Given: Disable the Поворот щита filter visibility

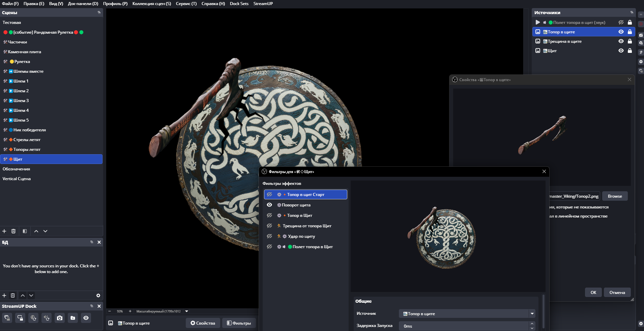Looking at the screenshot, I should 269,205.
